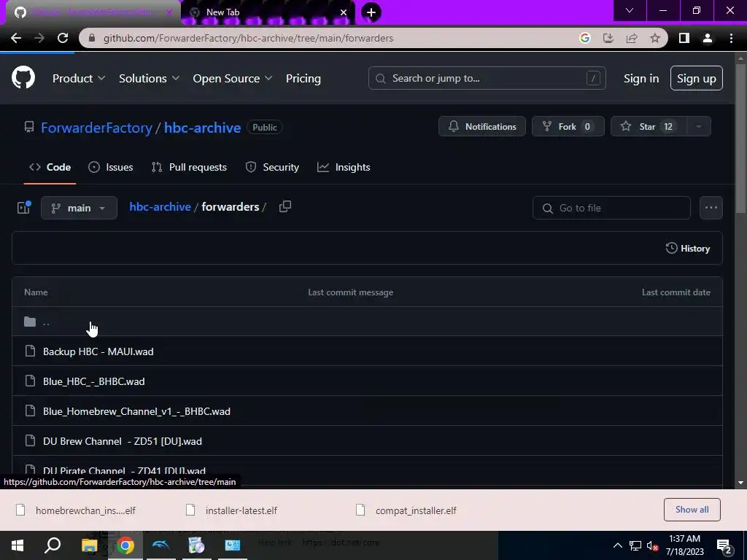Open Blue_Homebrew_Channel_v1_-_BHBC.wad file
The image size is (747, 560).
coord(136,411)
